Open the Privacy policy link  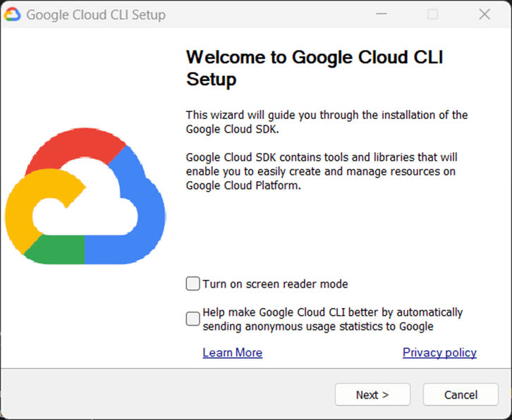pos(439,352)
